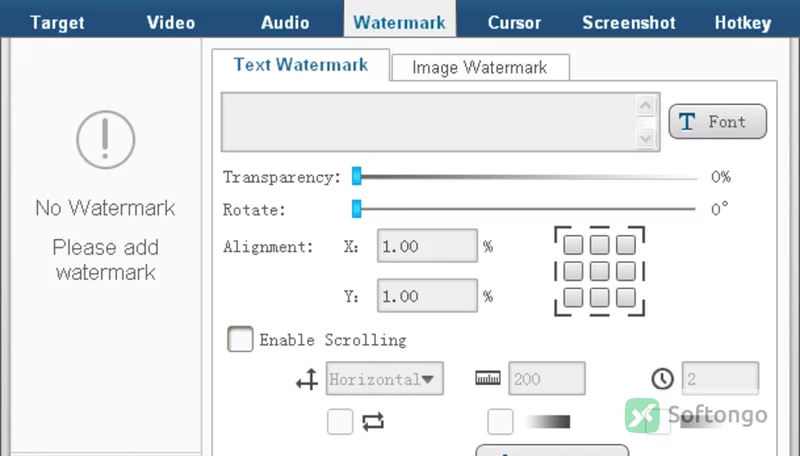This screenshot has width=800, height=456.
Task: Click the scroll distance field showing 200
Action: click(547, 378)
